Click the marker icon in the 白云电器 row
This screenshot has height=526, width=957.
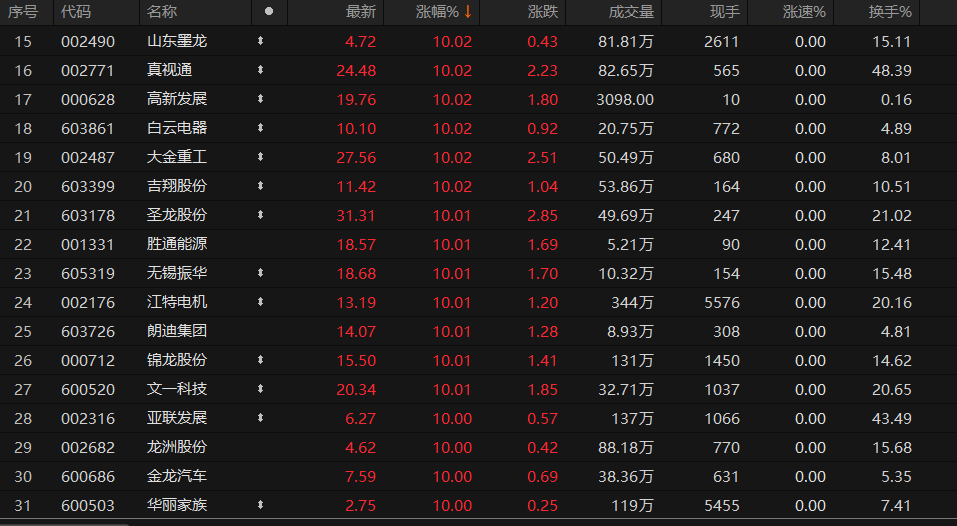click(261, 128)
